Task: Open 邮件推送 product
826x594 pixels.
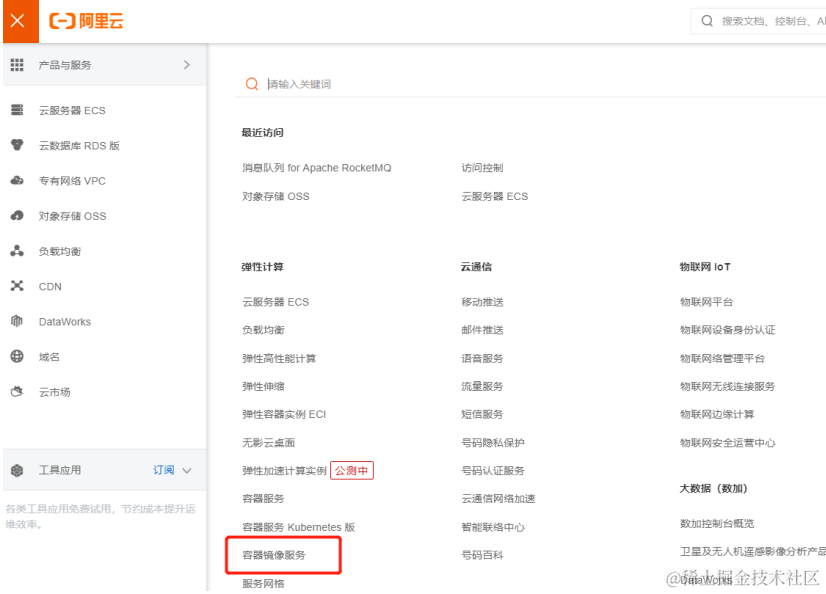Action: [x=482, y=330]
